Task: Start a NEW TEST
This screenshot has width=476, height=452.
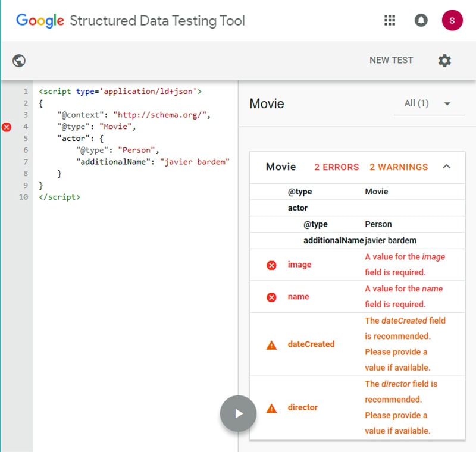Action: (x=392, y=60)
